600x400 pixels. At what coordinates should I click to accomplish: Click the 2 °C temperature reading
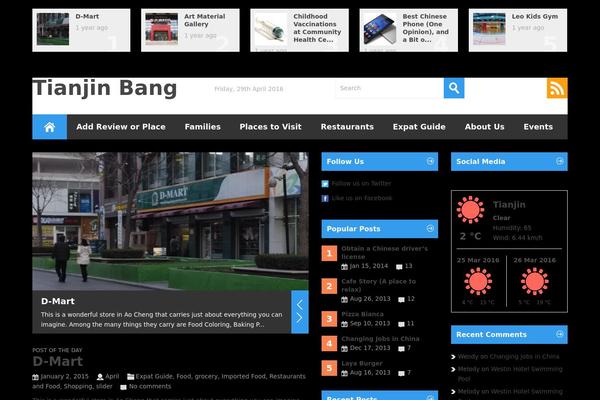470,236
